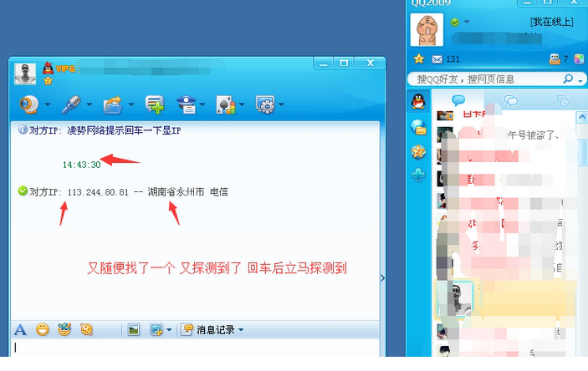Open the QZone star sidebar icon
This screenshot has height=371, width=588.
pyautogui.click(x=418, y=152)
